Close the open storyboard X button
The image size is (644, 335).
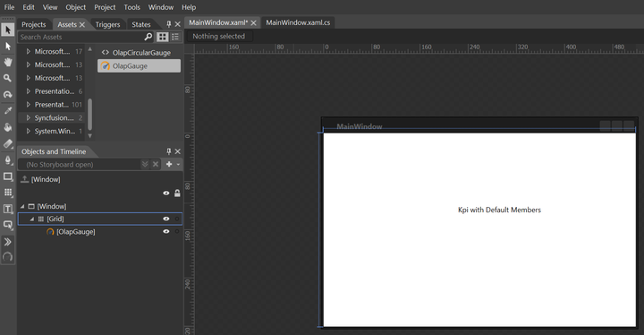156,164
